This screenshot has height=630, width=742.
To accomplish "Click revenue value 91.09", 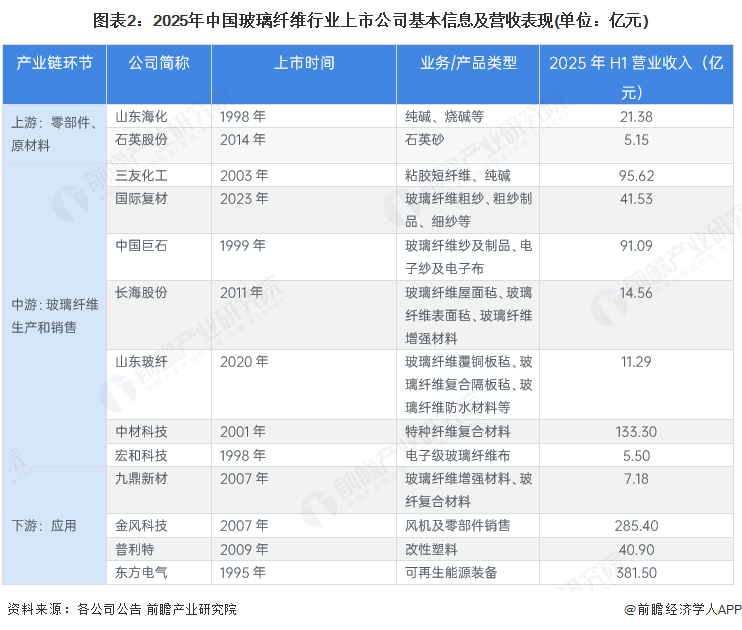I will click(x=636, y=246).
